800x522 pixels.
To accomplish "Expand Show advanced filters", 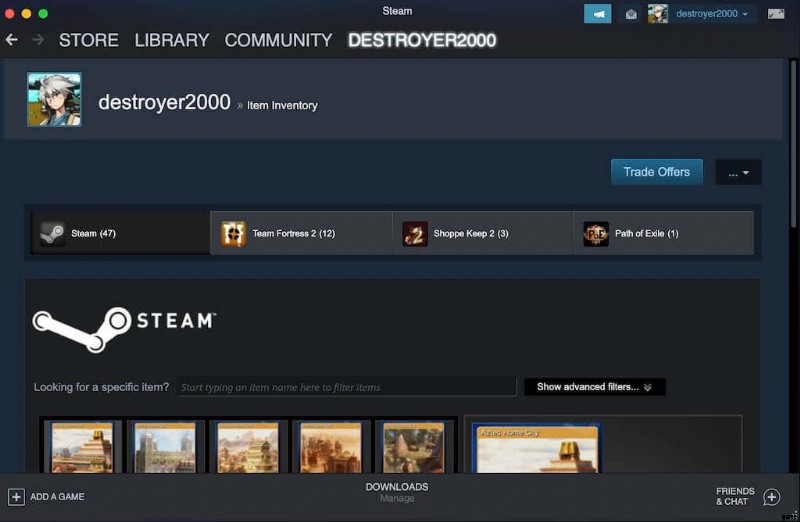I will [x=595, y=387].
